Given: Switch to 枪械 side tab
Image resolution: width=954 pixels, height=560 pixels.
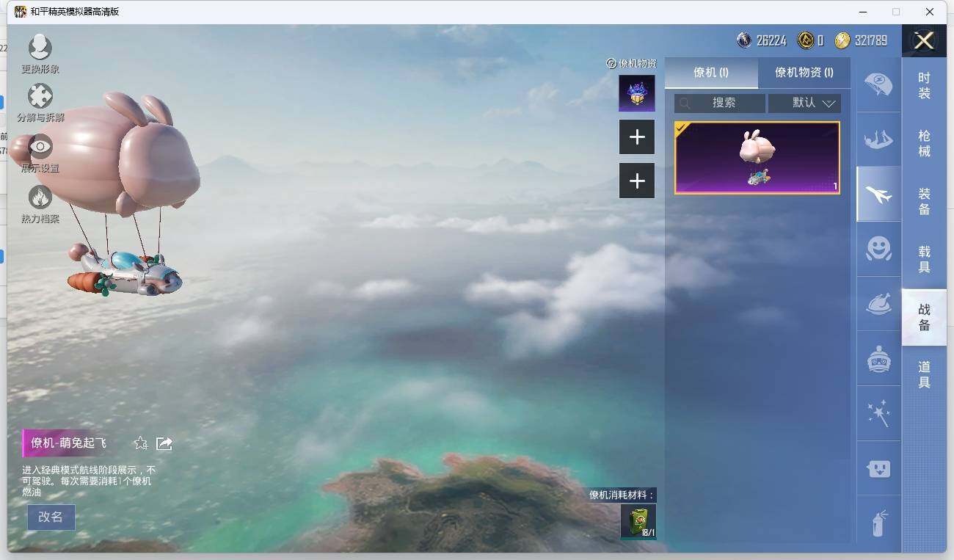Looking at the screenshot, I should [924, 144].
